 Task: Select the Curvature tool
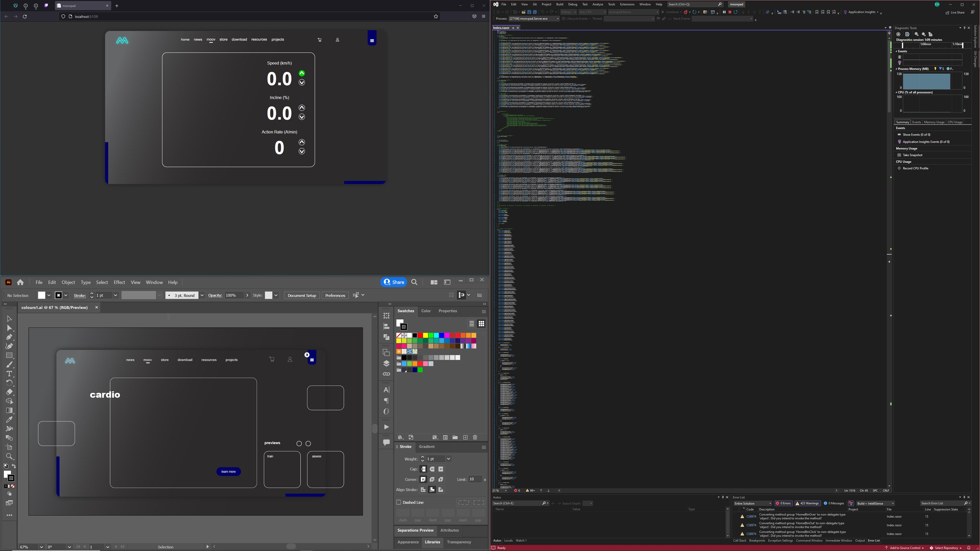point(9,346)
